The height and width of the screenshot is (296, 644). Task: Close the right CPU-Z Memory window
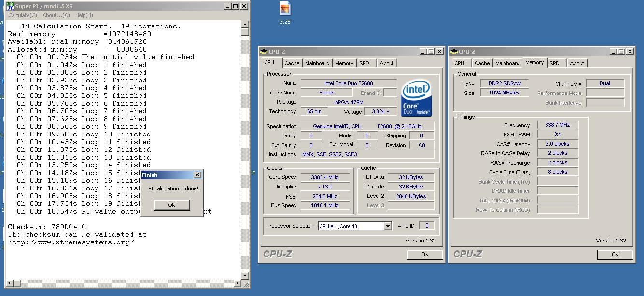pos(630,52)
